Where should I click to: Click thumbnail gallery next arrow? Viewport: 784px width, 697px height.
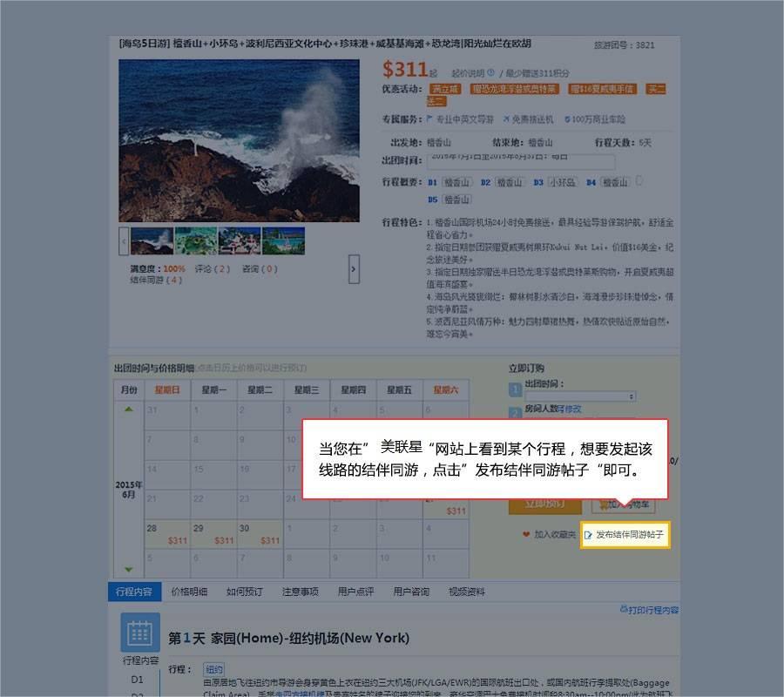(x=354, y=269)
